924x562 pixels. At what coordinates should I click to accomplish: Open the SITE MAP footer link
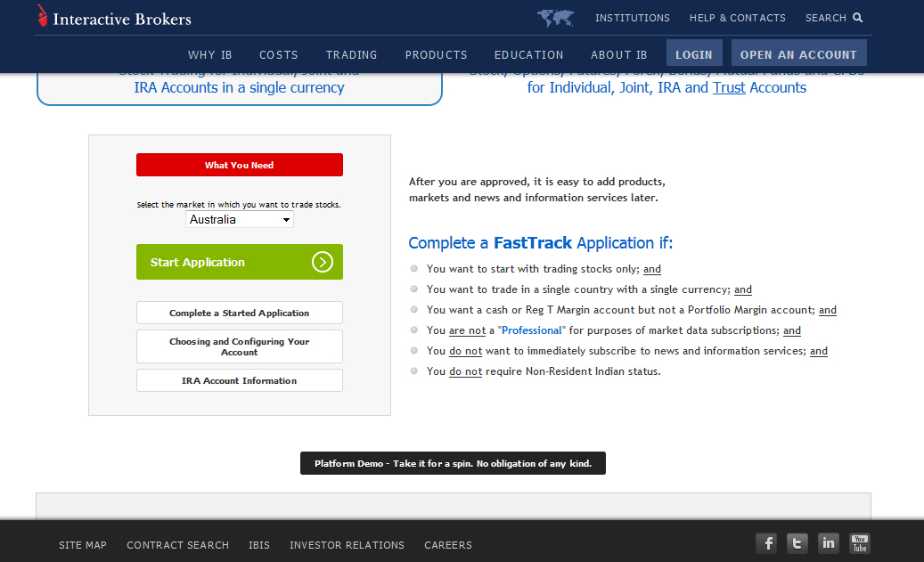pyautogui.click(x=83, y=545)
